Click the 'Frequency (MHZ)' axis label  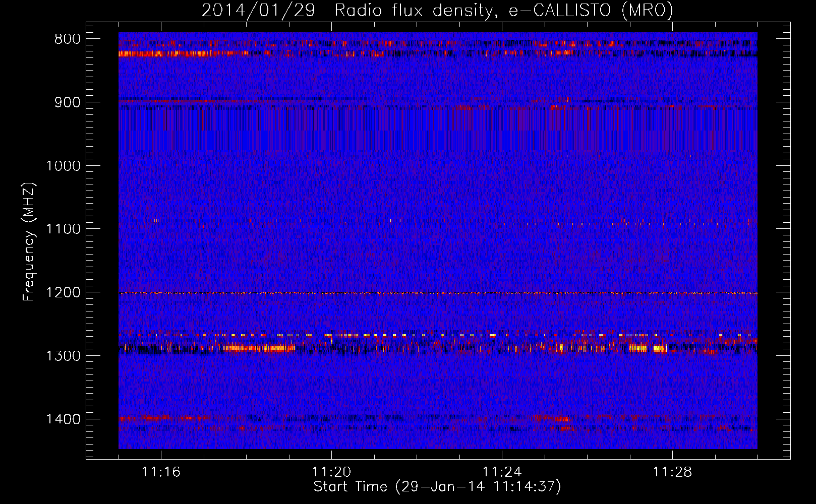pyautogui.click(x=29, y=242)
